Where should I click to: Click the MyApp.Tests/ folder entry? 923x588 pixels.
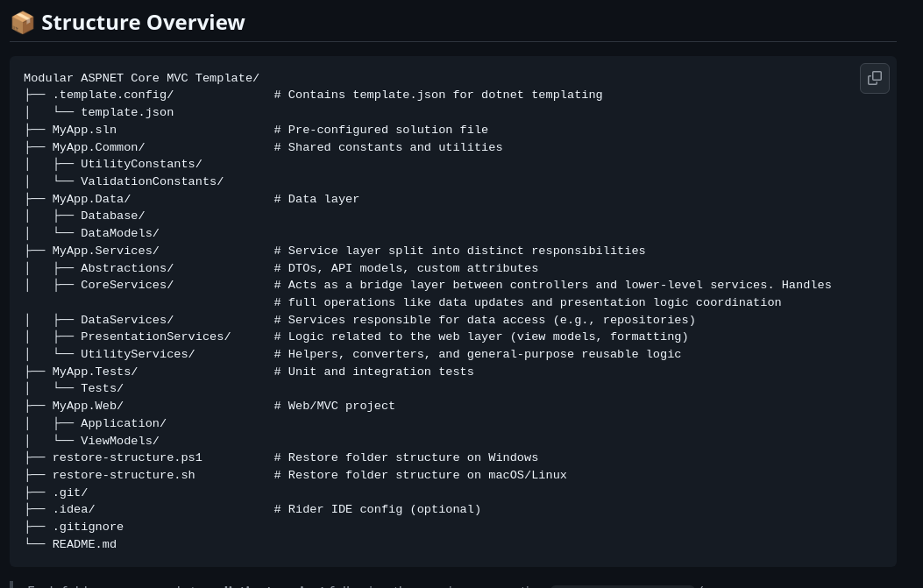(x=95, y=372)
